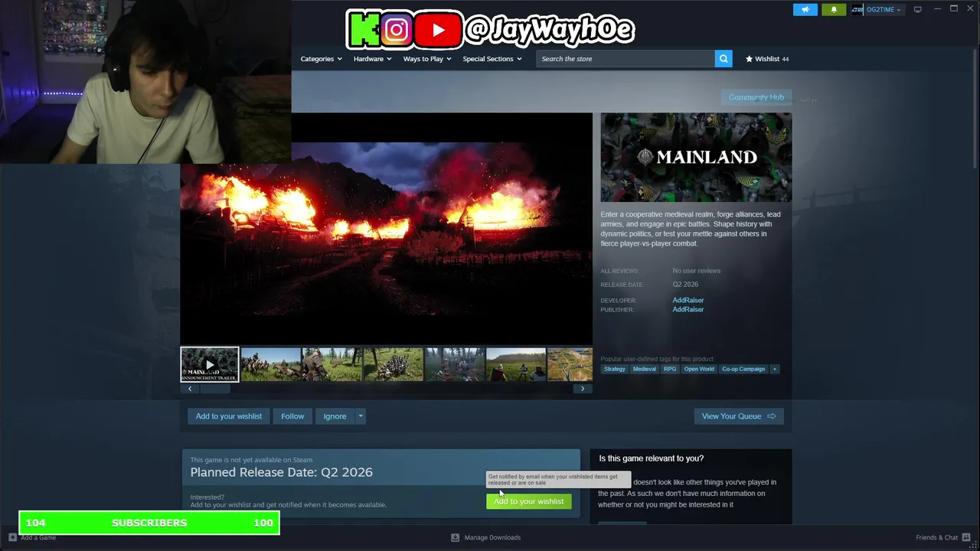This screenshot has width=980, height=551.
Task: Select the Open World tag
Action: point(699,369)
